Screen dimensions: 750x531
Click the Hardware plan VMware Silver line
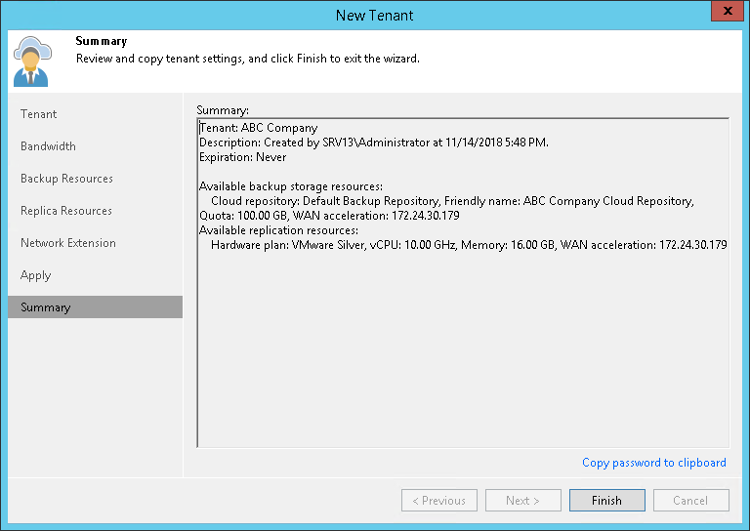[468, 245]
